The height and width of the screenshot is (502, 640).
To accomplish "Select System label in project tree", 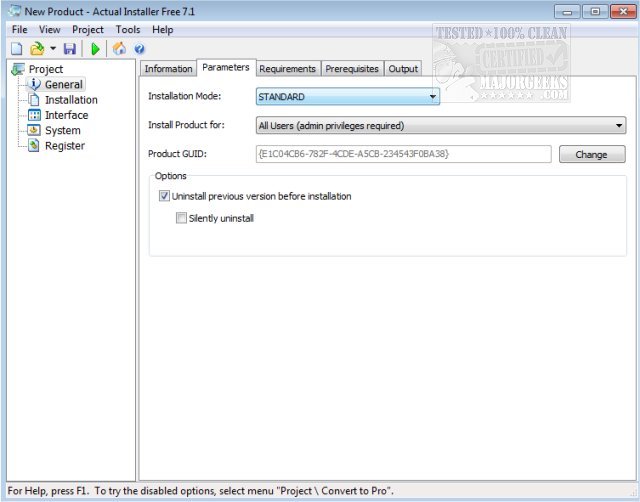I will 63,131.
